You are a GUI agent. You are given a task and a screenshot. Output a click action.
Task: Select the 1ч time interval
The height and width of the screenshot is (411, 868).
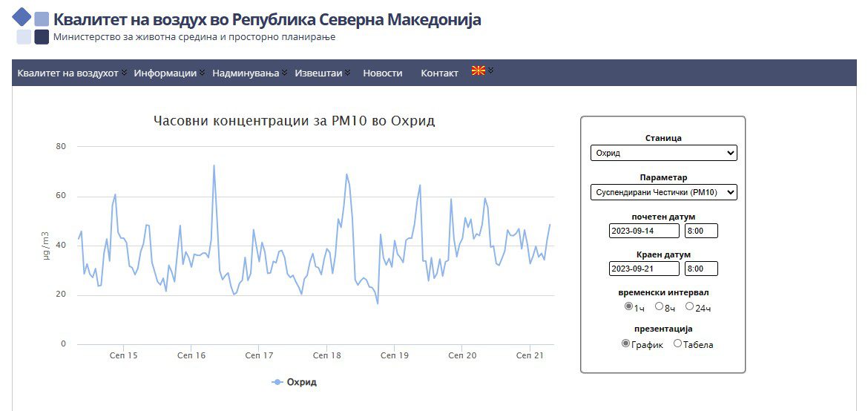628,306
